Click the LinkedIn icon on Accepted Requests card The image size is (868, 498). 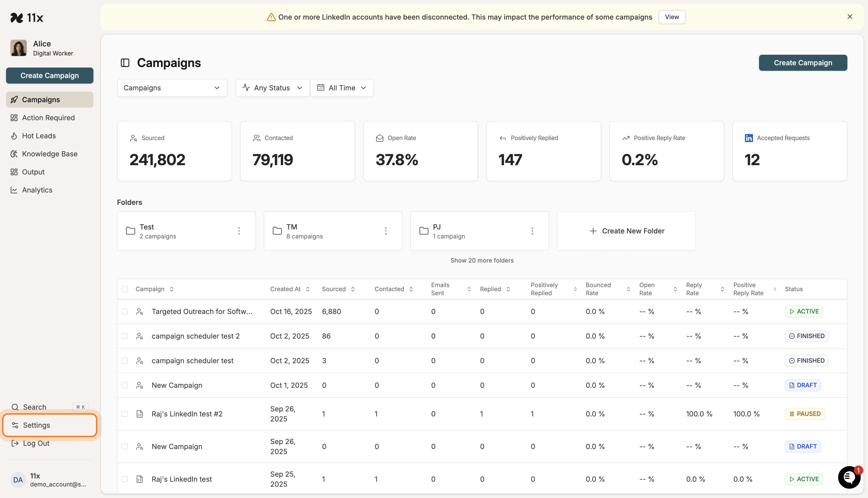pyautogui.click(x=749, y=138)
